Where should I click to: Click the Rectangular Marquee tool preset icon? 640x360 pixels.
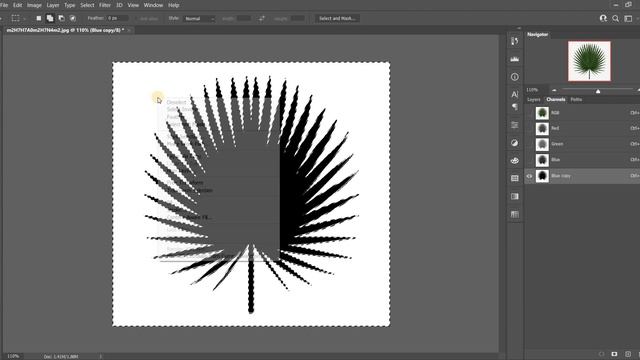pos(16,18)
